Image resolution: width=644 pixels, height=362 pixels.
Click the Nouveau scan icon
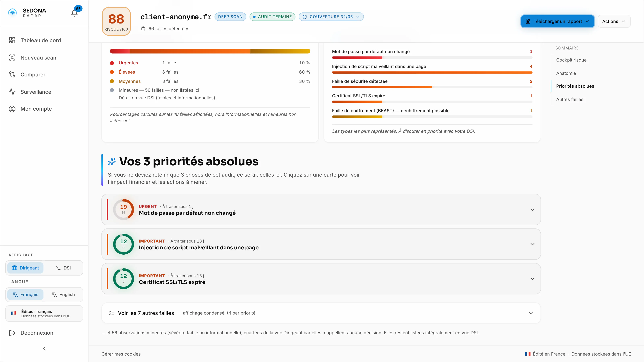click(12, 58)
